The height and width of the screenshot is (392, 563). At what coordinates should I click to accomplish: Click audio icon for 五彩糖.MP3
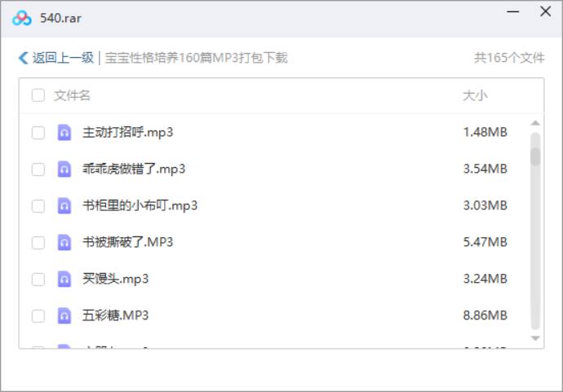(64, 316)
